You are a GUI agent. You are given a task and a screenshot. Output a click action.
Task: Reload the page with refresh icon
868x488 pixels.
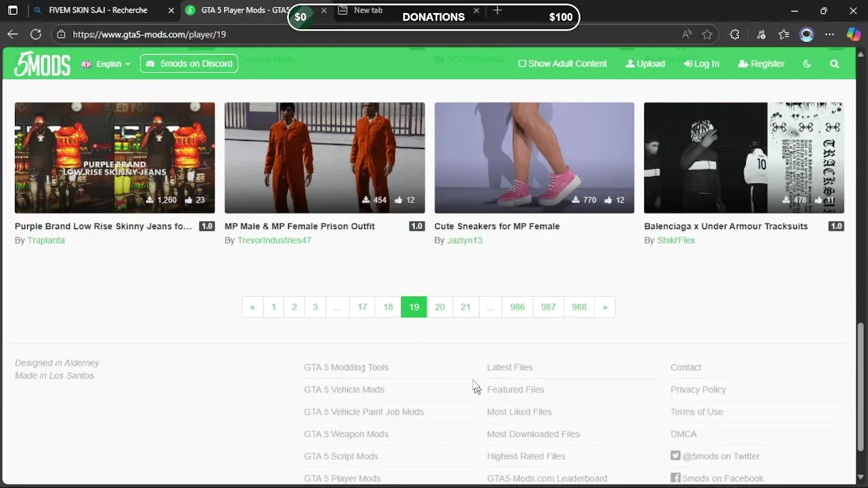[x=36, y=34]
